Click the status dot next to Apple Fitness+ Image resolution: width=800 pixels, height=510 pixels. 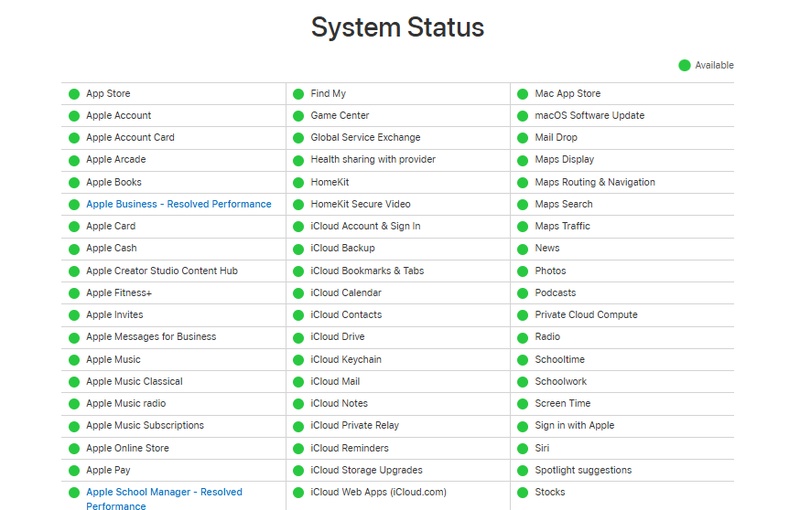[x=74, y=293]
